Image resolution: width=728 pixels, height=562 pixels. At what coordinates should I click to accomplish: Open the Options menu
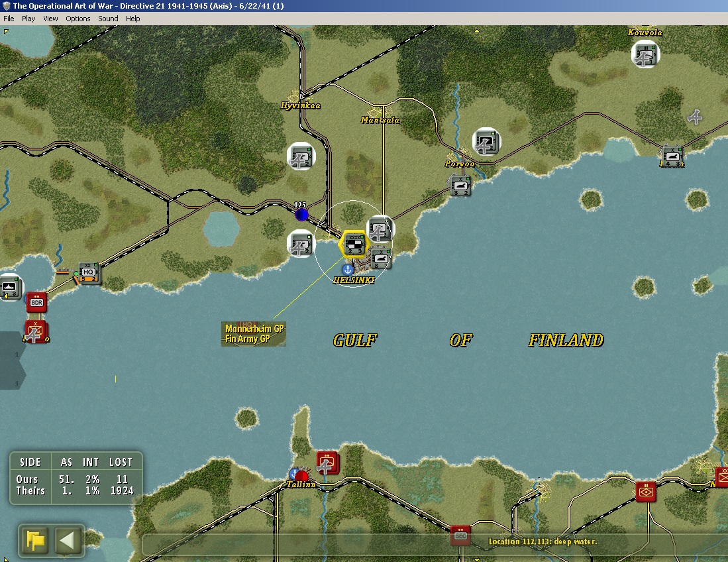78,19
